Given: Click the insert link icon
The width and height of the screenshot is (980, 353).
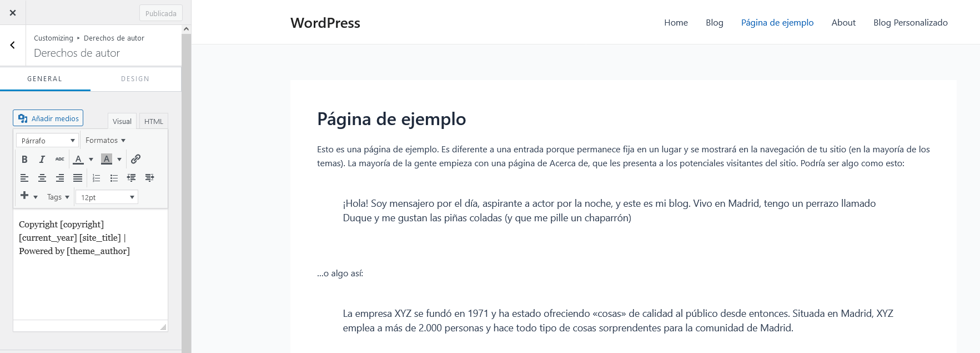Looking at the screenshot, I should 135,160.
